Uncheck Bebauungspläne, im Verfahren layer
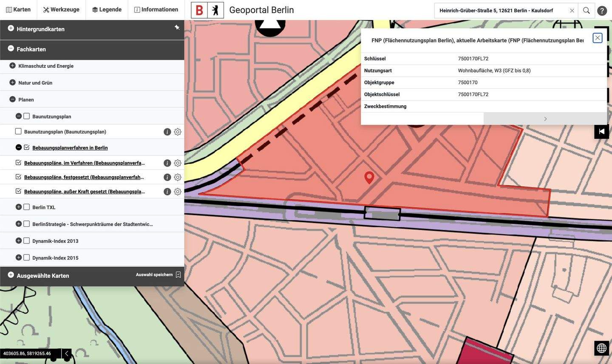 pyautogui.click(x=18, y=163)
